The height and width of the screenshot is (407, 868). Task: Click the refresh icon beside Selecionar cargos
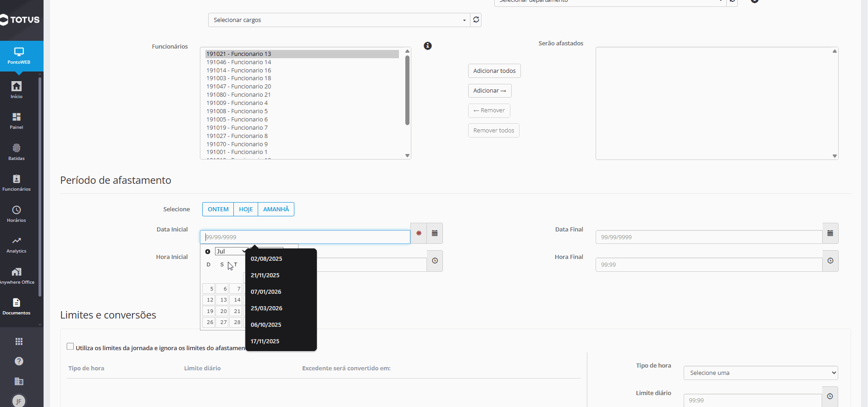(476, 20)
